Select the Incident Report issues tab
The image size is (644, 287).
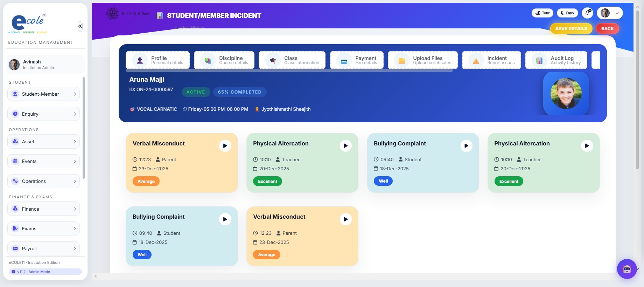click(491, 60)
